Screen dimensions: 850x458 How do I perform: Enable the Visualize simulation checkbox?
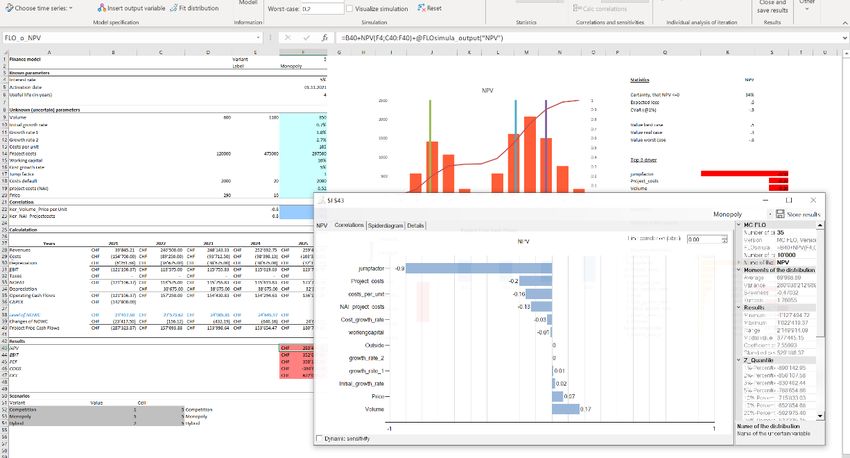(350, 9)
